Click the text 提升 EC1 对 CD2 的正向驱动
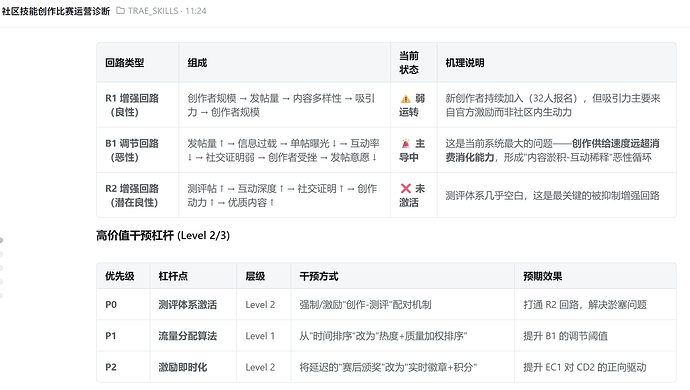This screenshot has width=690, height=390. pos(584,367)
